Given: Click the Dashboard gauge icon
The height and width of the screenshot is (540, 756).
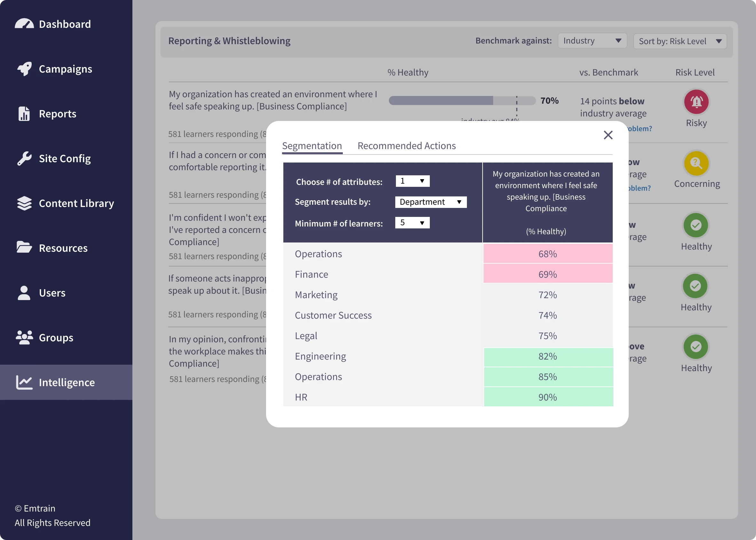Looking at the screenshot, I should (x=24, y=24).
